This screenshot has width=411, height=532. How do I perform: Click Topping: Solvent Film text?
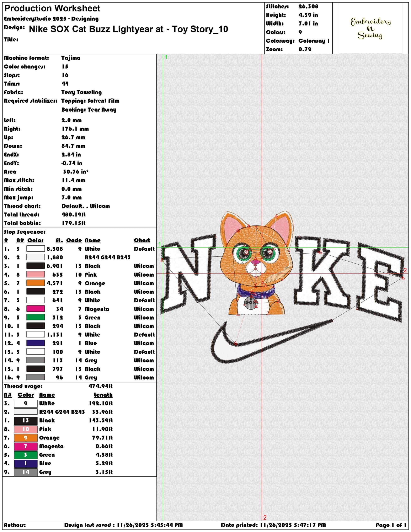(x=90, y=101)
